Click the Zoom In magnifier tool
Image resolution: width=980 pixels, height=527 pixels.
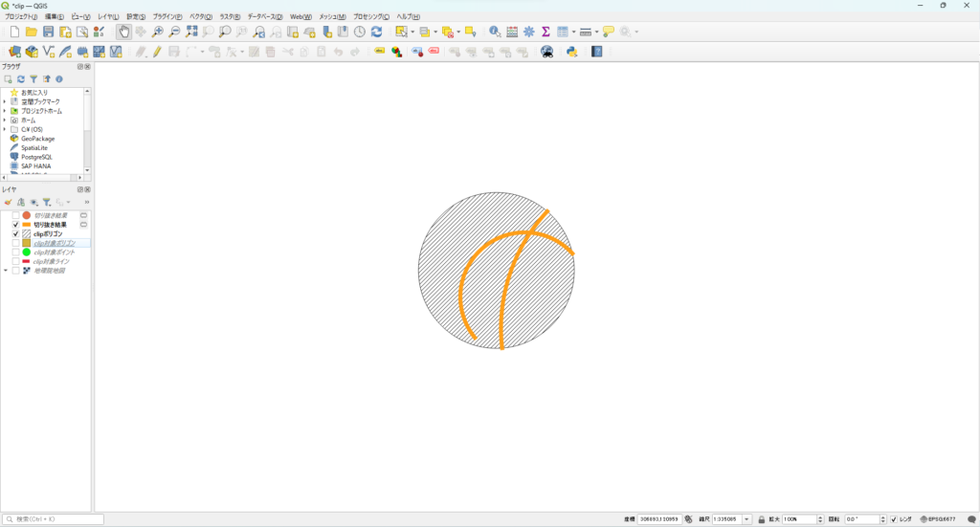point(158,32)
